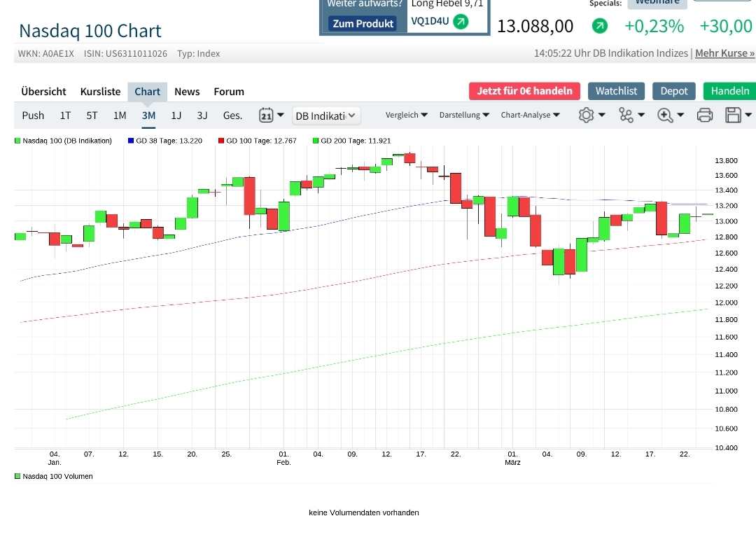Follow the Mehr Kurse link
Image resolution: width=756 pixels, height=537 pixels.
(x=724, y=53)
